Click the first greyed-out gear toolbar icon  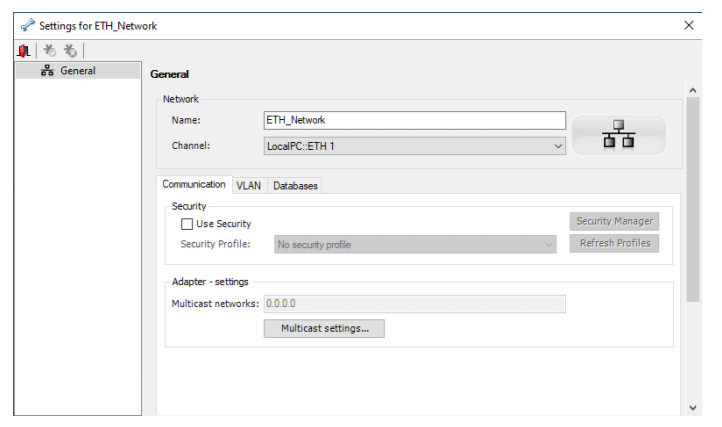click(x=47, y=50)
